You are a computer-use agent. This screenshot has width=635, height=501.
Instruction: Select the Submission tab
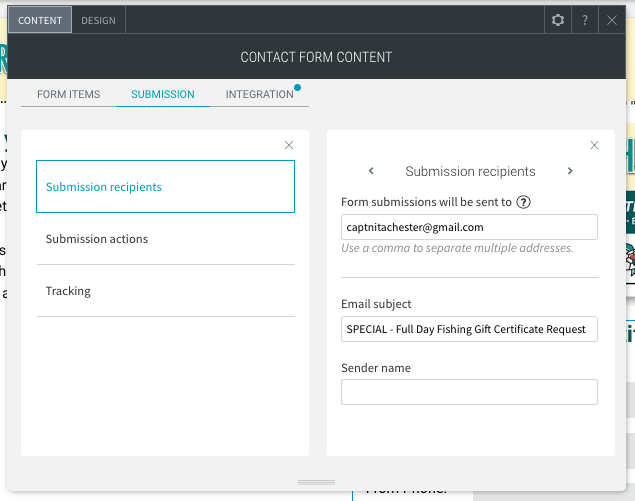point(163,94)
